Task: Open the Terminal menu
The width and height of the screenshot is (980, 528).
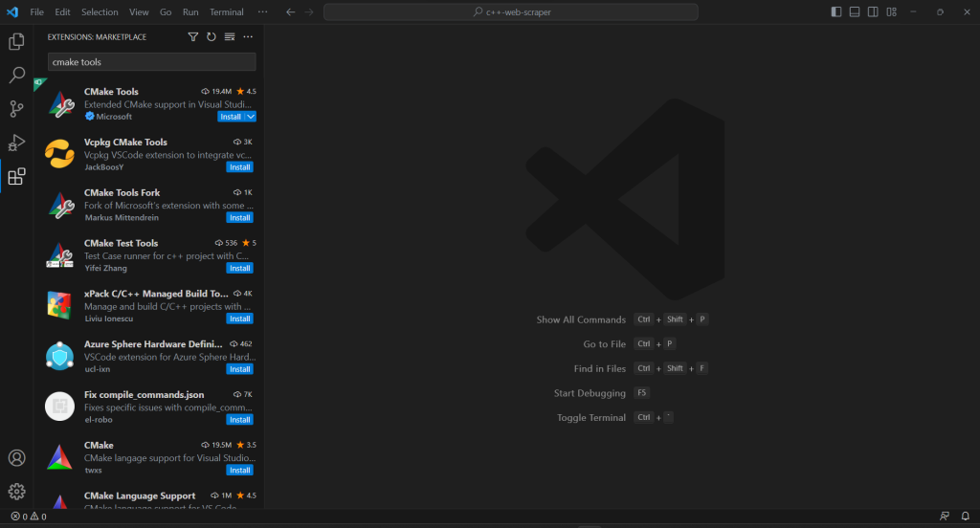Action: click(x=227, y=12)
